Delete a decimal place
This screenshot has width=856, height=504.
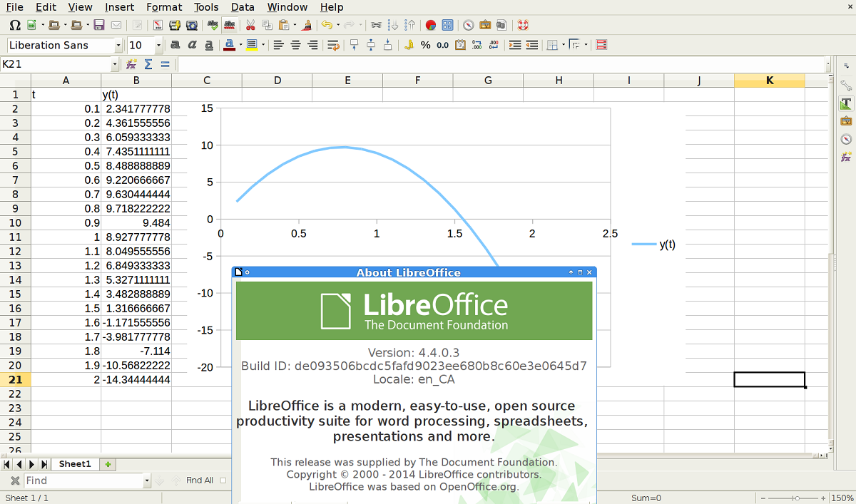point(494,45)
